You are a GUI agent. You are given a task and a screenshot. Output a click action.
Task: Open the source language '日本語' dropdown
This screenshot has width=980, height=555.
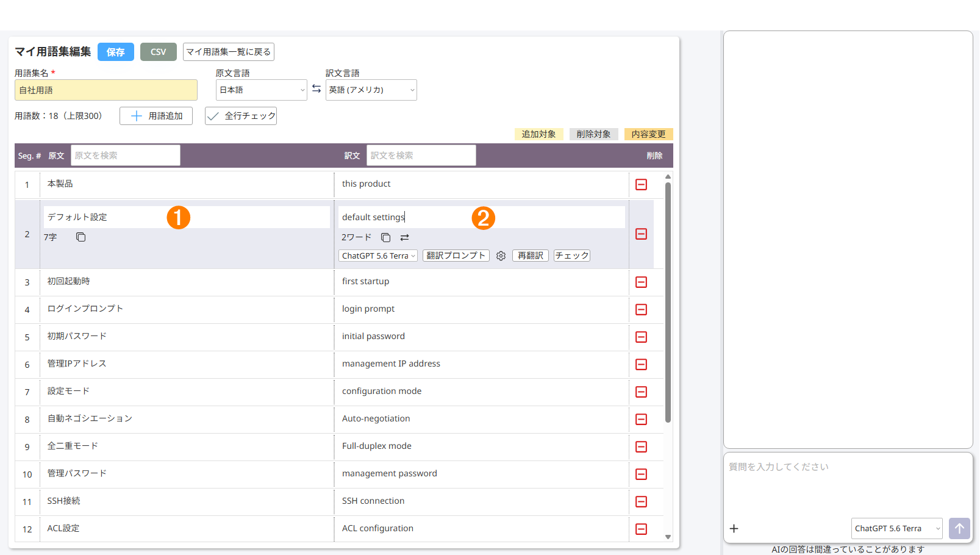pyautogui.click(x=262, y=90)
